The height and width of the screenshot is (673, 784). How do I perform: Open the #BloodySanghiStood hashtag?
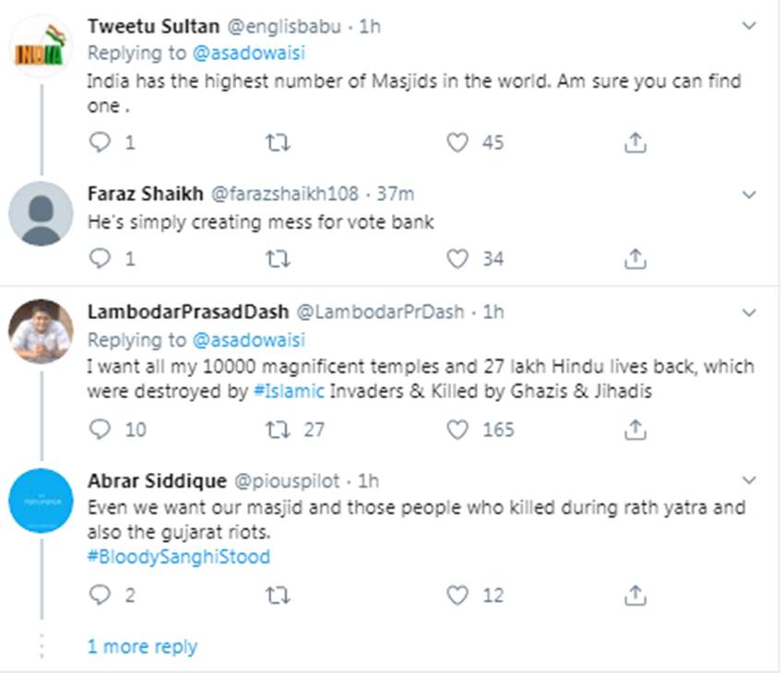point(178,557)
